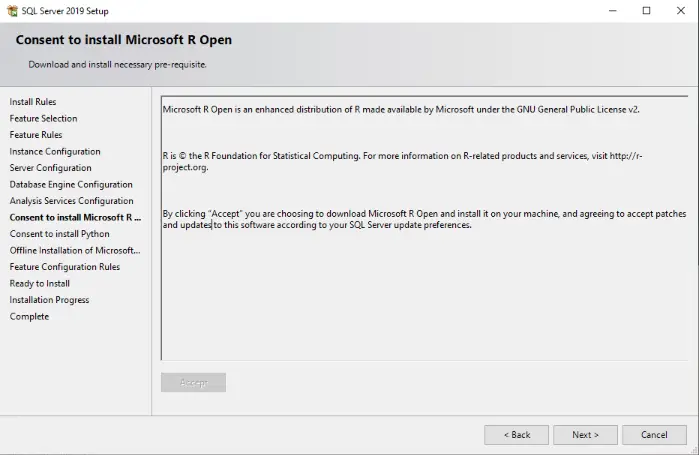Select the Feature Rules step

tap(36, 135)
